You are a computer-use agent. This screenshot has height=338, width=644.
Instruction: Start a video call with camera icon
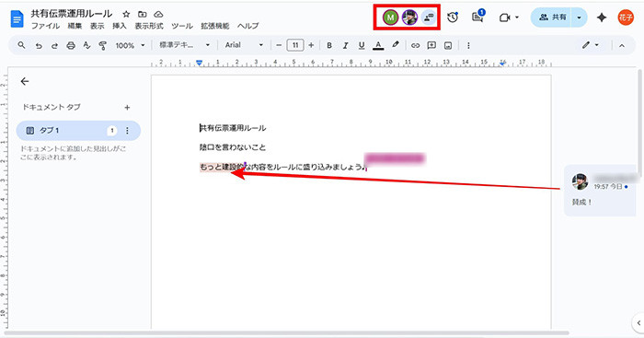point(505,17)
